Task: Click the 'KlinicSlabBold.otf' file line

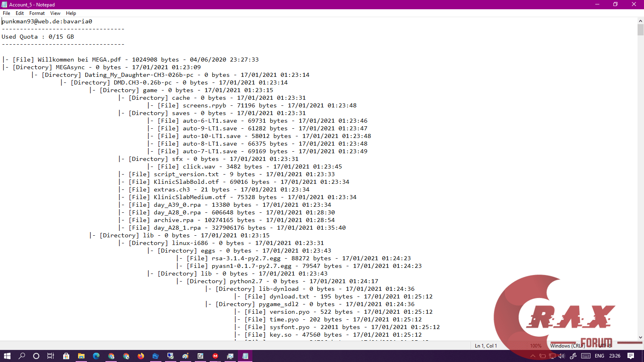Action: point(234,182)
